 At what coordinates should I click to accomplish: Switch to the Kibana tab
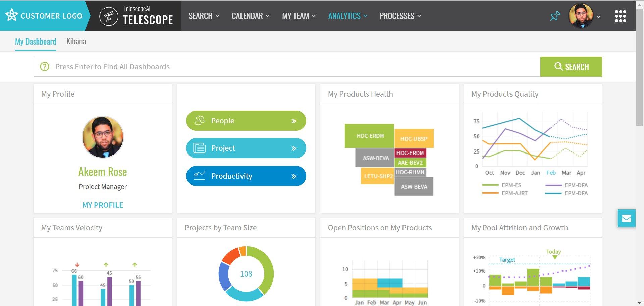[76, 41]
